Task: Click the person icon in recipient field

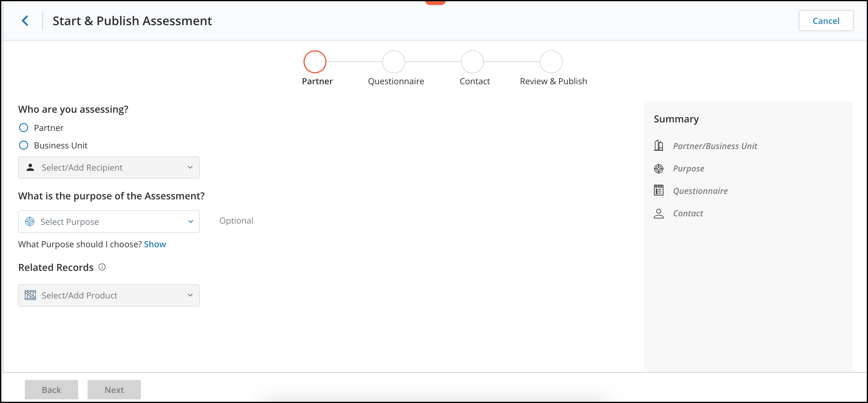Action: click(30, 167)
